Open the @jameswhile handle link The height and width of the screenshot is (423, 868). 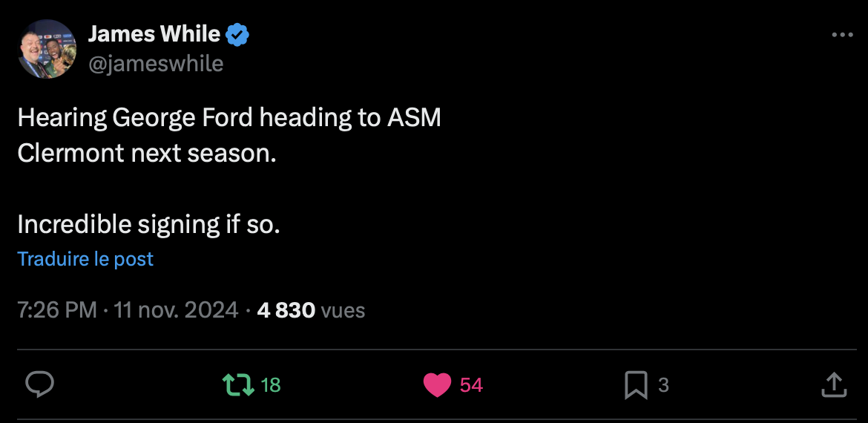(156, 64)
